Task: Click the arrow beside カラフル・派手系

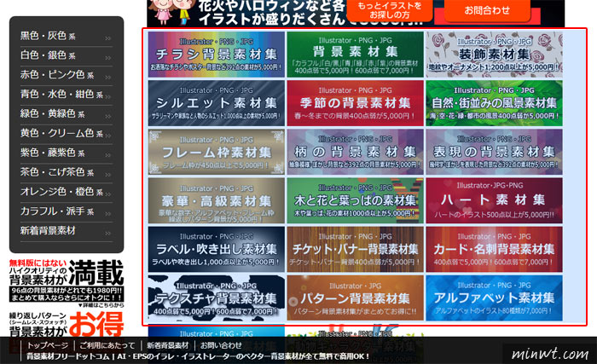Action: (107, 214)
